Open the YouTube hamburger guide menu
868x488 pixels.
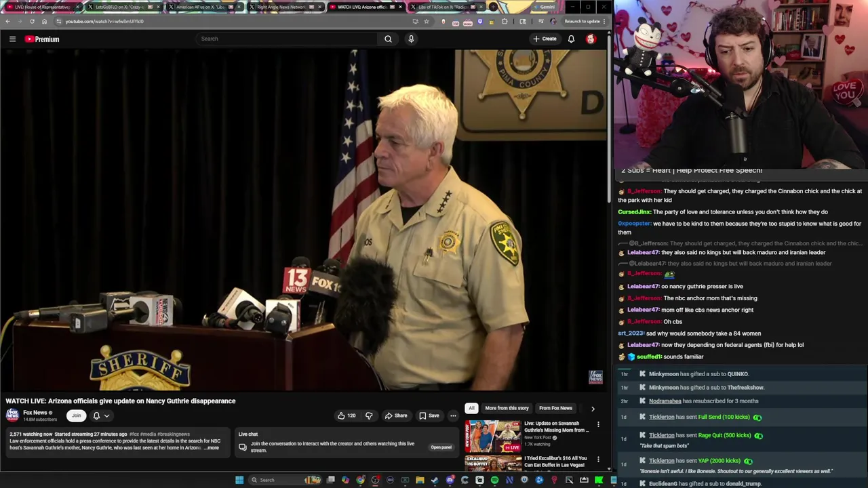pyautogui.click(x=12, y=39)
